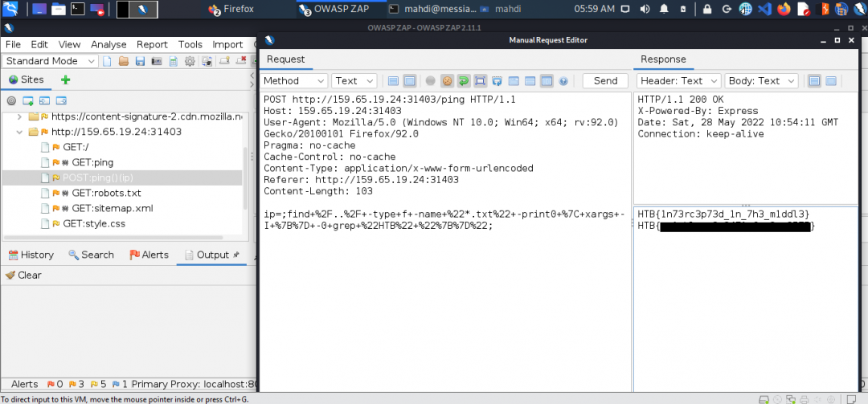Open the Import menu
868x404 pixels.
point(227,44)
